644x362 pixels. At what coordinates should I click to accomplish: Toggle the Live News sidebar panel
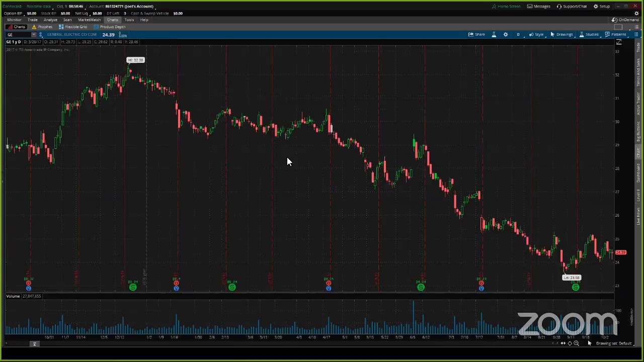(638, 216)
